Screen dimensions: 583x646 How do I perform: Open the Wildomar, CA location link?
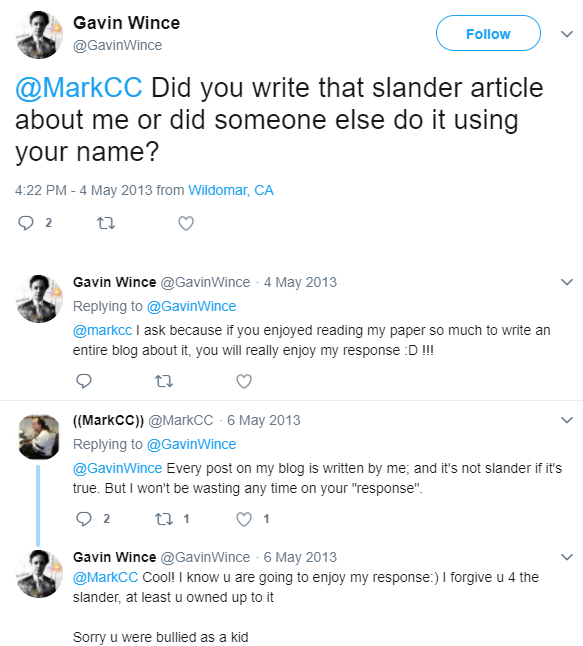pos(231,190)
